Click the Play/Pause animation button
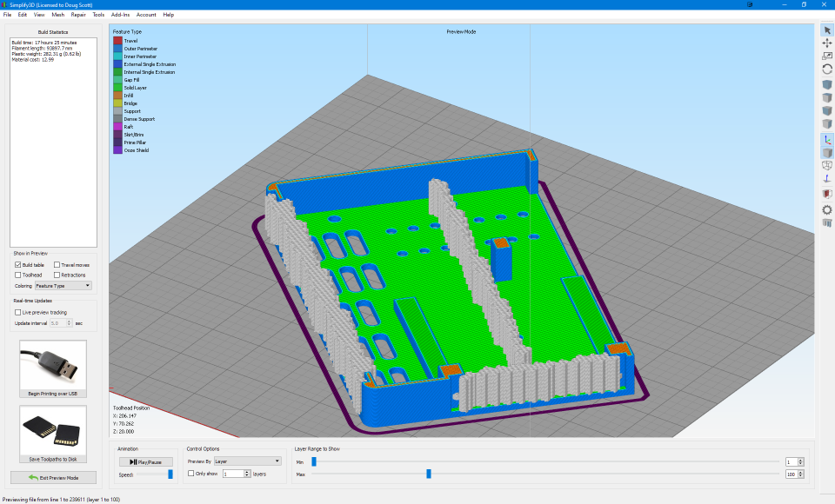The width and height of the screenshot is (835, 504). (146, 462)
